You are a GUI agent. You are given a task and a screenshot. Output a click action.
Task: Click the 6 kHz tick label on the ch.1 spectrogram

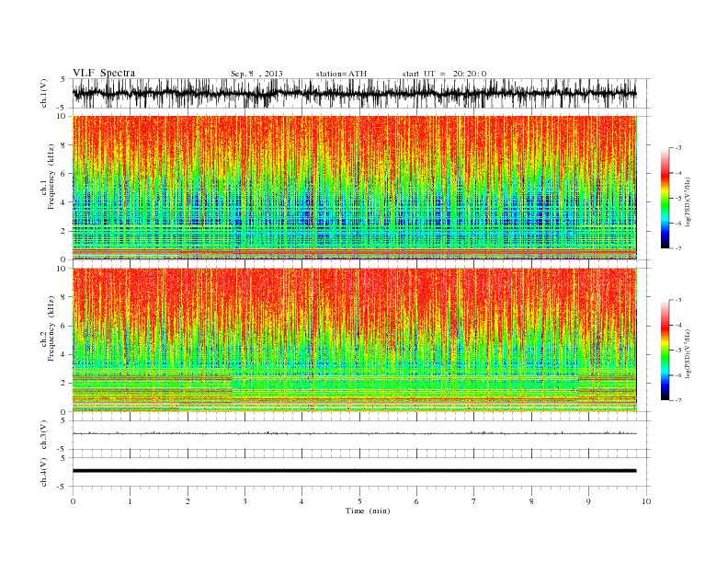pos(63,174)
